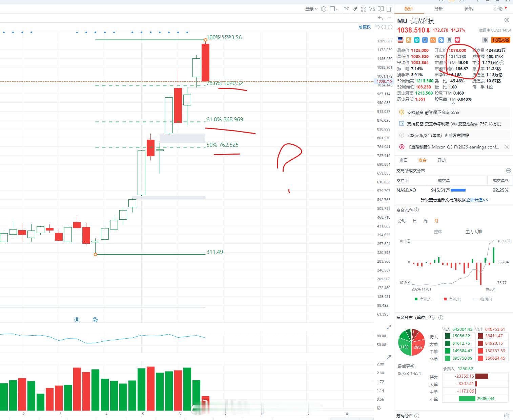Click the blue tag badge icon
This screenshot has width=513, height=420.
(x=441, y=40)
